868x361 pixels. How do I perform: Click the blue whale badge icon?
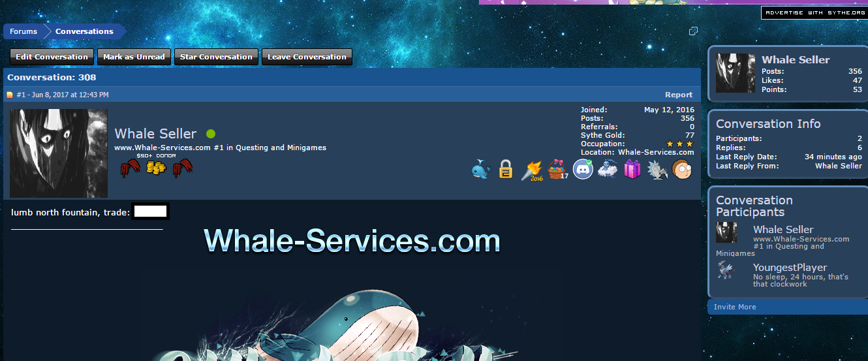pos(481,169)
